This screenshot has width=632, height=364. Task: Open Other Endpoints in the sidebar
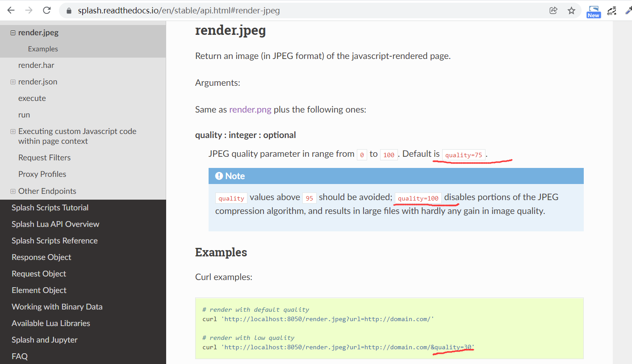point(47,191)
